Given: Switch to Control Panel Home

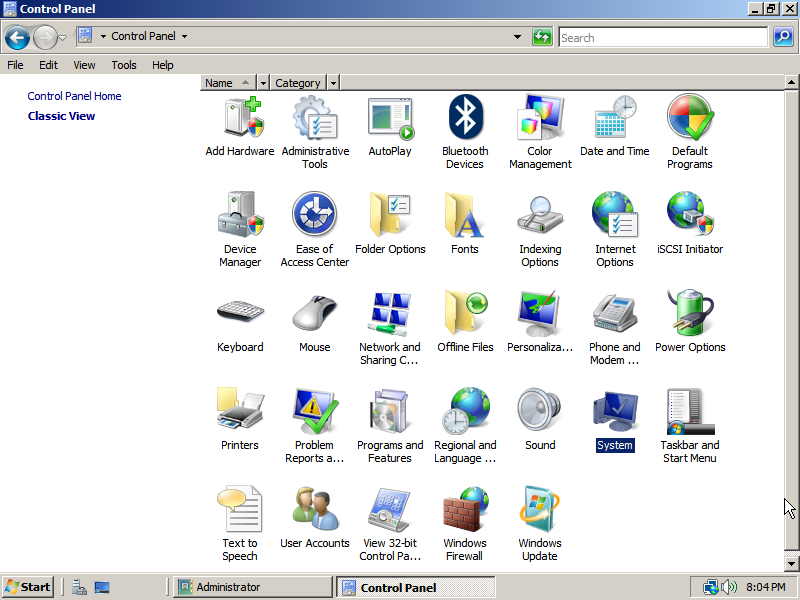Looking at the screenshot, I should coord(74,96).
